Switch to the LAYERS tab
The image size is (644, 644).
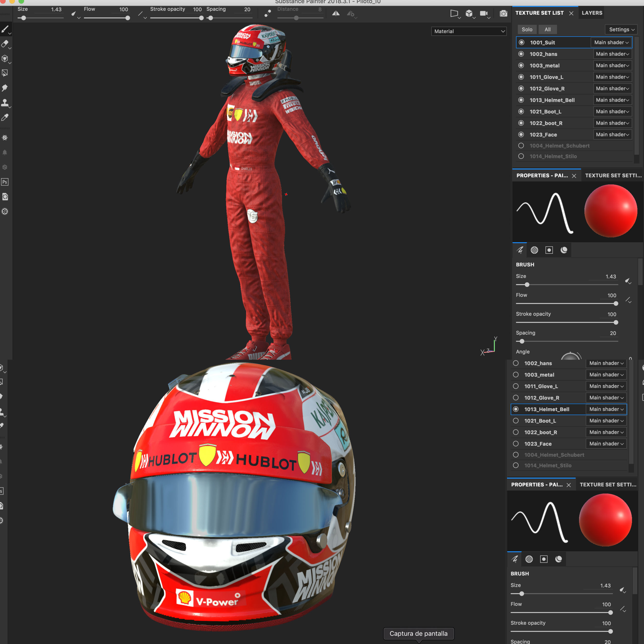(592, 13)
